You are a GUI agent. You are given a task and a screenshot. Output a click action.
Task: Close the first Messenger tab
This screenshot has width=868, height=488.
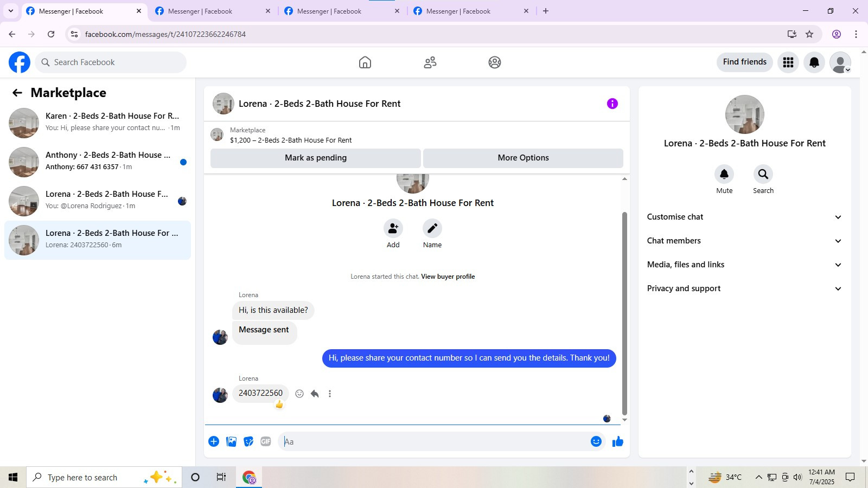(x=139, y=11)
